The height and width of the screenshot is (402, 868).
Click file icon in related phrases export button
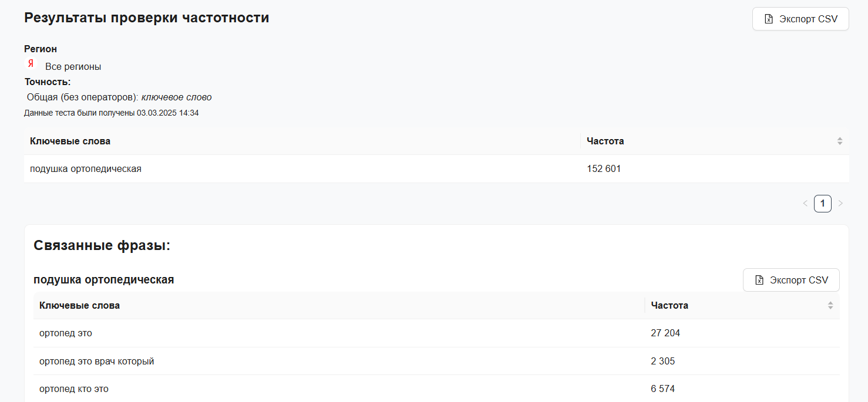click(759, 280)
